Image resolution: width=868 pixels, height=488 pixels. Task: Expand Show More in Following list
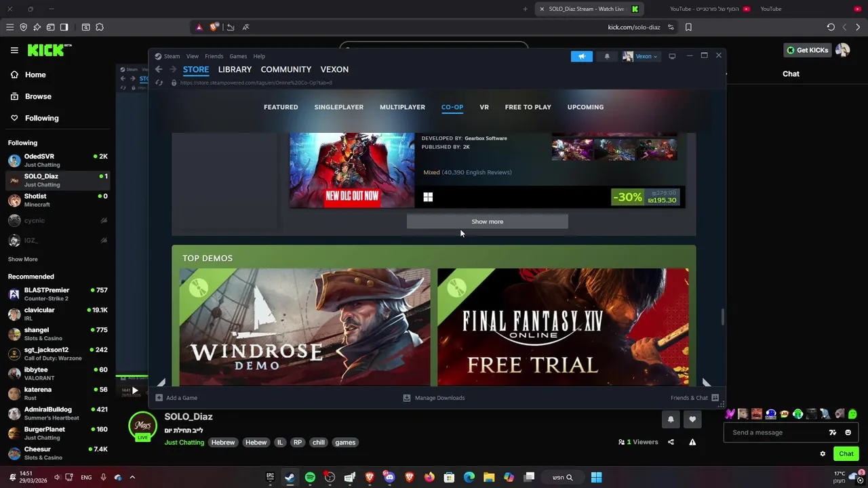point(23,259)
